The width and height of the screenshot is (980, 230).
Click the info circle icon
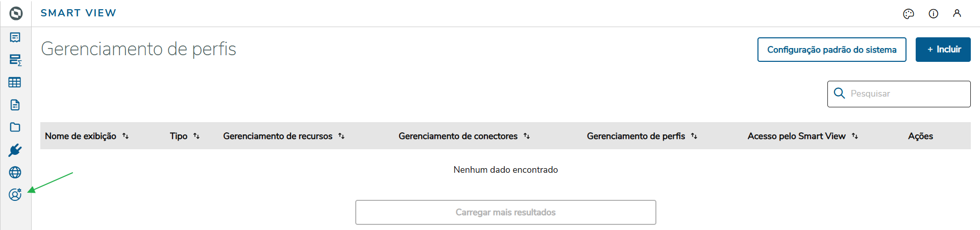pos(933,14)
